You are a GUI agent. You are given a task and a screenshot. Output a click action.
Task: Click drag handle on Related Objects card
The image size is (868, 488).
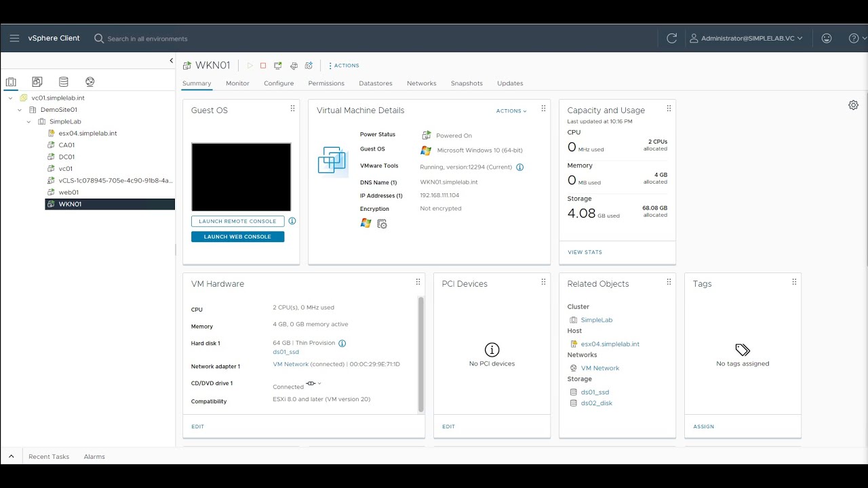pyautogui.click(x=669, y=282)
